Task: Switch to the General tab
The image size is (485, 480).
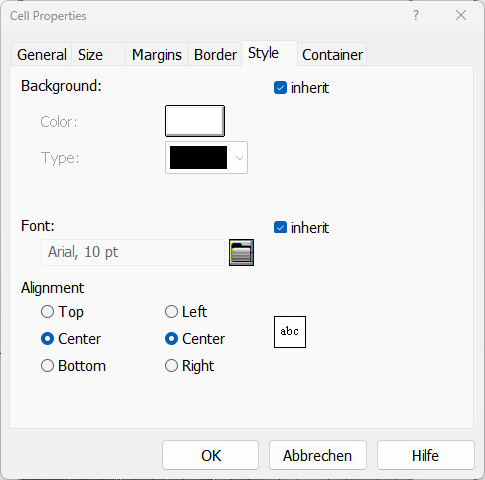Action: coord(42,55)
